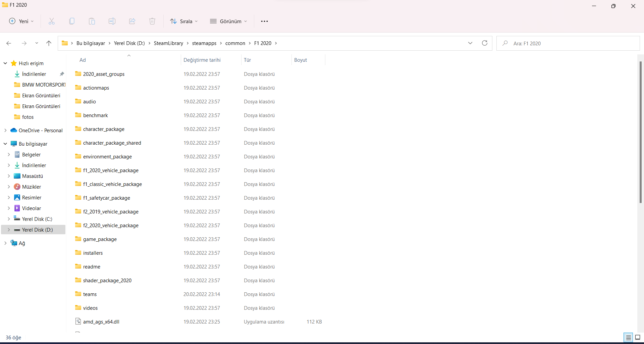Viewport: 644px width, 344px height.
Task: Expand the Yerel Disk (D:) node
Action: coord(9,230)
